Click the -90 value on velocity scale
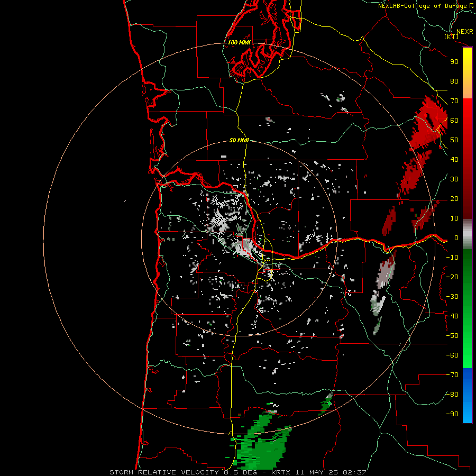The width and height of the screenshot is (476, 476). click(452, 414)
